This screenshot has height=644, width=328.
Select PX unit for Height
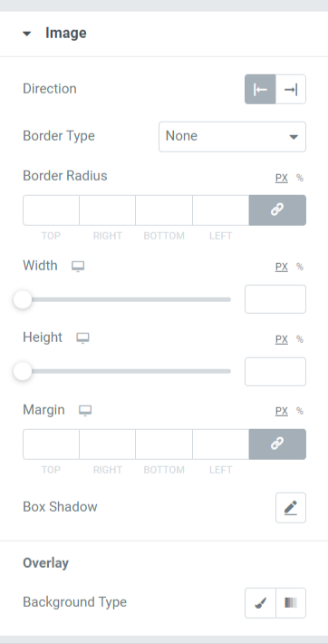tap(282, 339)
